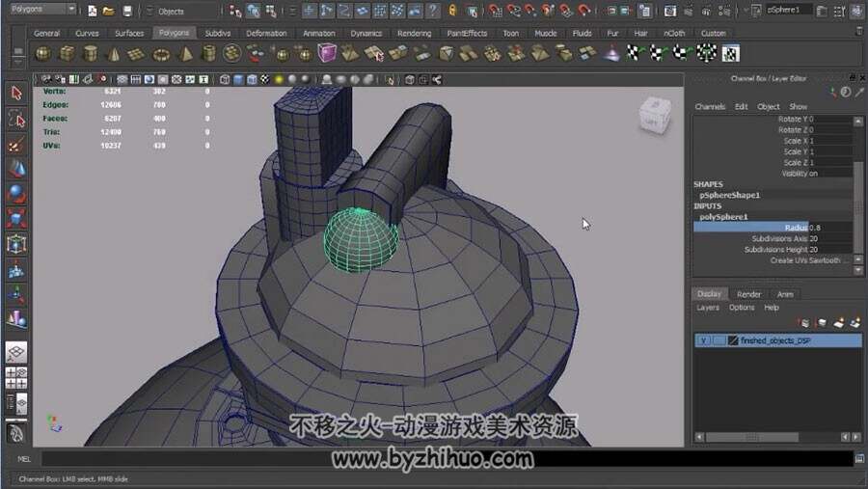868x489 pixels.
Task: Click the purple cube shelf icon
Action: click(x=327, y=53)
